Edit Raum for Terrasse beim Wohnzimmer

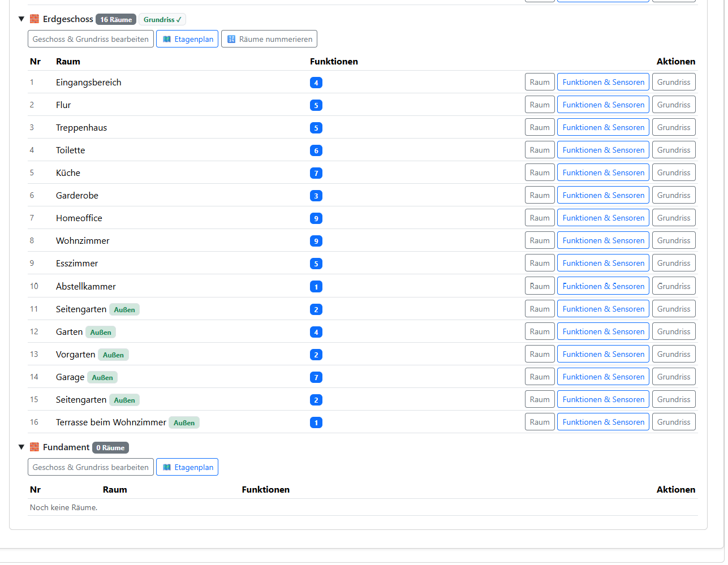540,422
